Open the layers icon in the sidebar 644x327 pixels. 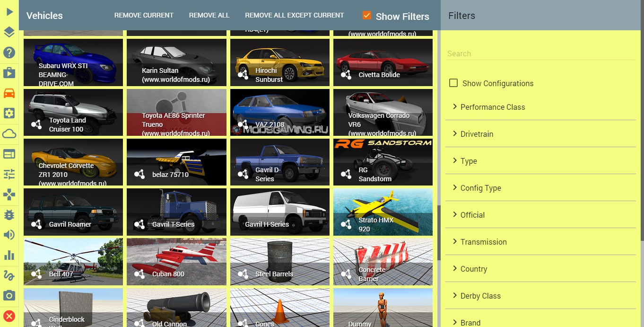pos(9,32)
